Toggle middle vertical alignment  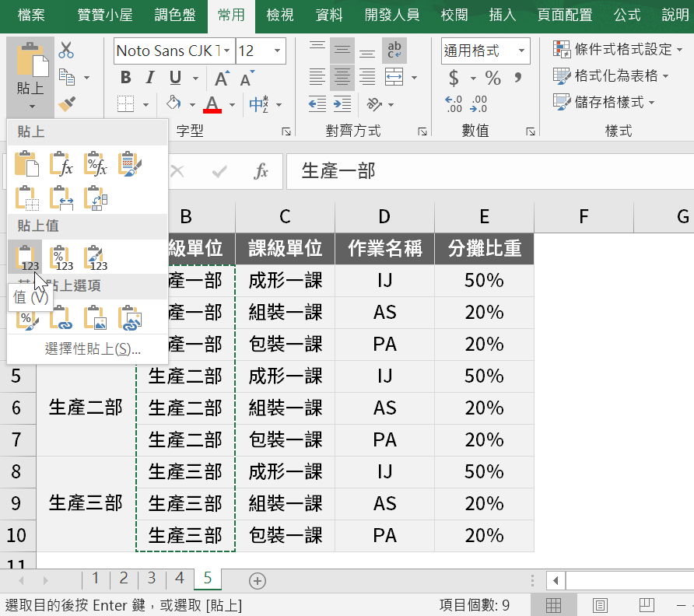[x=342, y=51]
